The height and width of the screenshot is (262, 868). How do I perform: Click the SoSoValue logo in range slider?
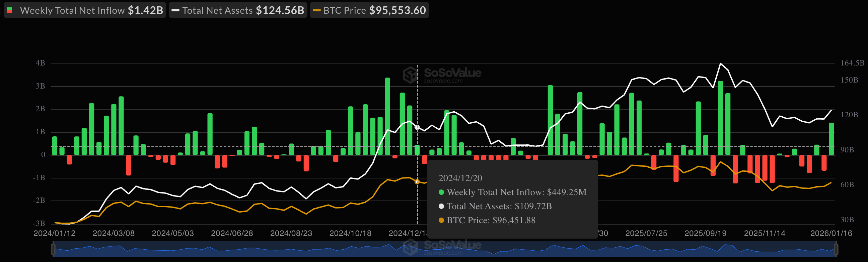[411, 247]
